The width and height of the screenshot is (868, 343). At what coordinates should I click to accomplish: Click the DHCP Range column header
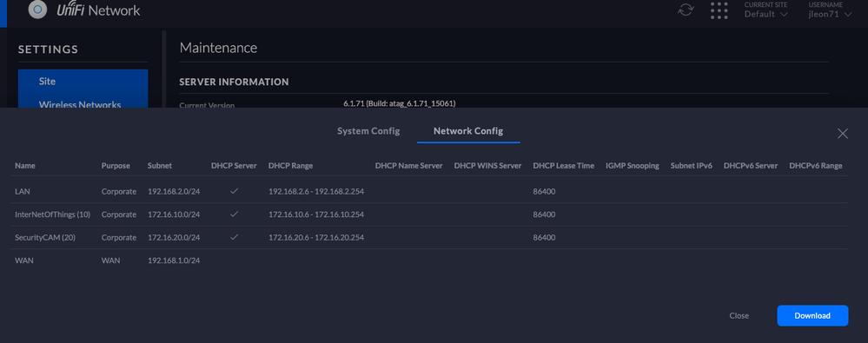(290, 166)
